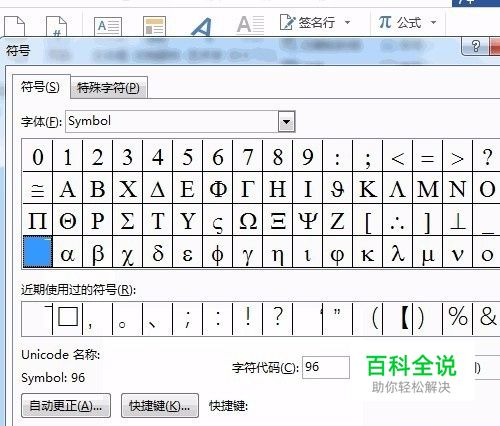Click the 'Symbol: 96' Unicode name text
500x426 pixels.
[53, 377]
